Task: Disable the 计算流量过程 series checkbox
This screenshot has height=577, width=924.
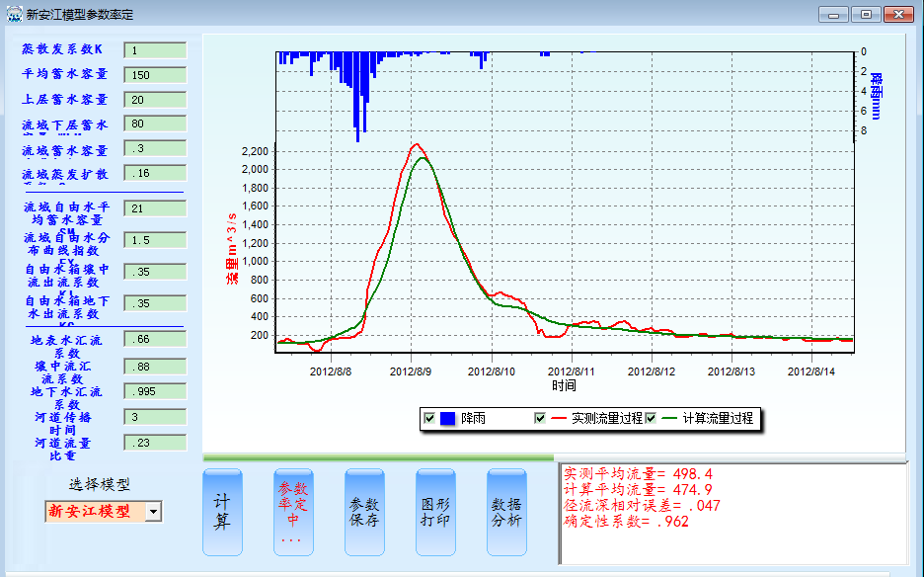Action: (651, 419)
